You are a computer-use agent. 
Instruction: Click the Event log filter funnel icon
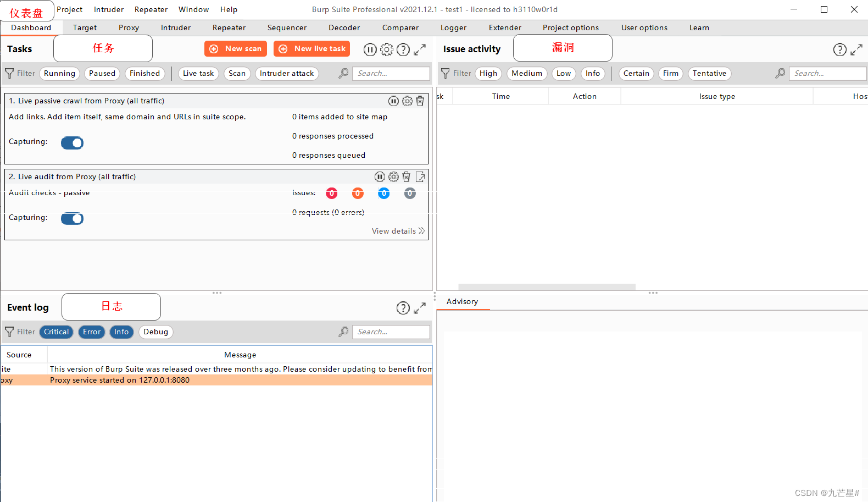(9, 332)
